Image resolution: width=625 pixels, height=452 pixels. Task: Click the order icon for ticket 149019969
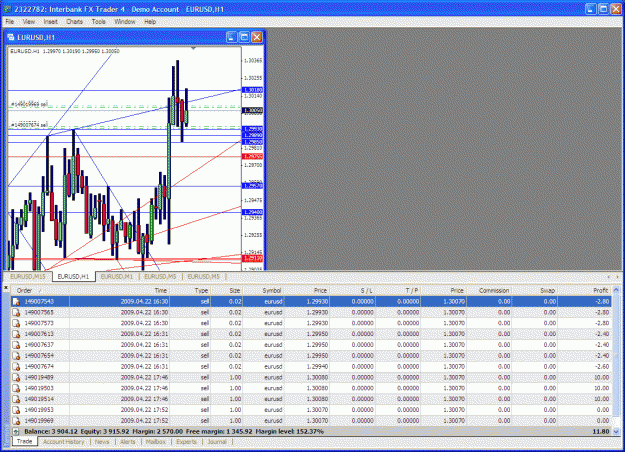(16, 421)
